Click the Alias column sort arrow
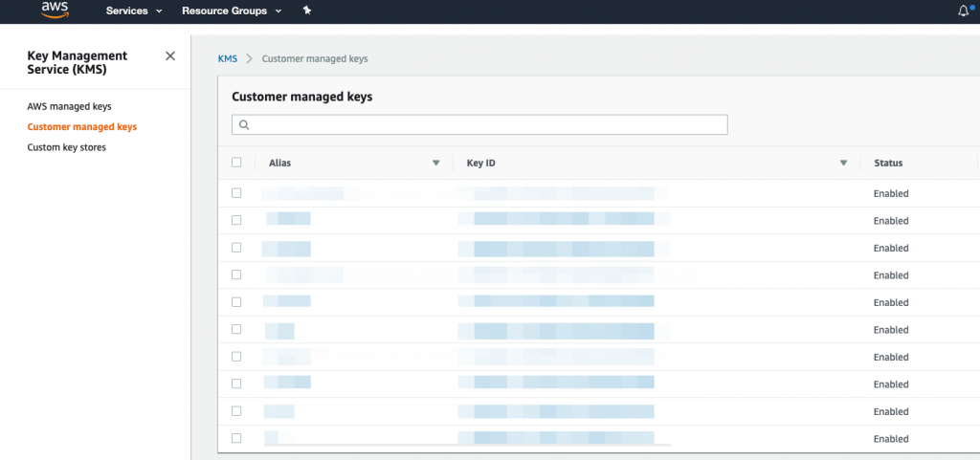980x460 pixels. click(436, 164)
